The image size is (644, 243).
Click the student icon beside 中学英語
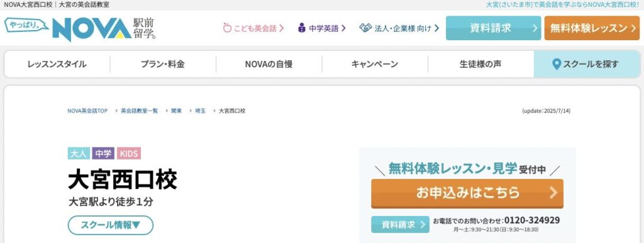click(x=302, y=28)
